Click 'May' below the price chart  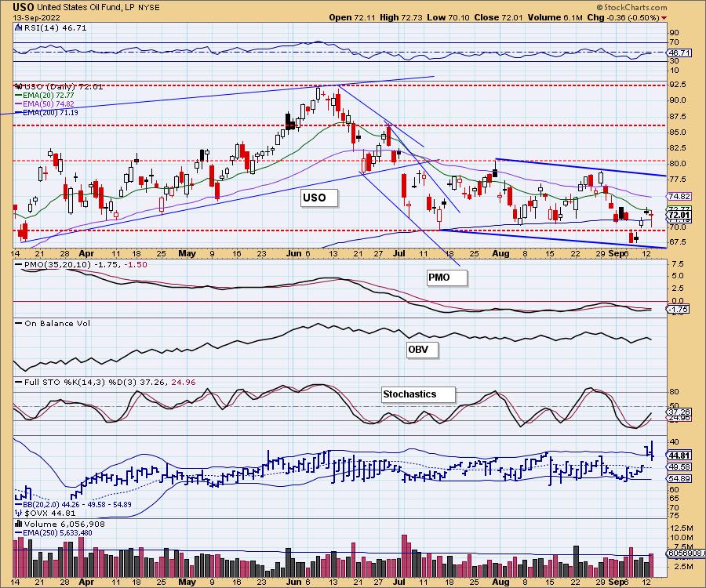(187, 254)
